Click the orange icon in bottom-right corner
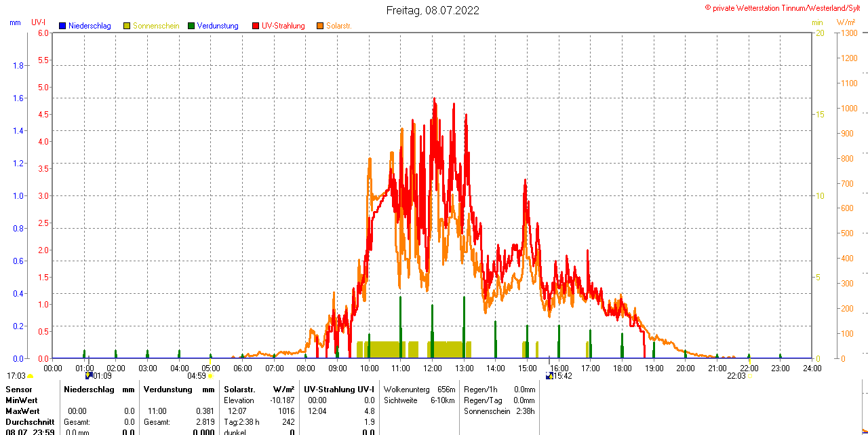 click(x=864, y=431)
